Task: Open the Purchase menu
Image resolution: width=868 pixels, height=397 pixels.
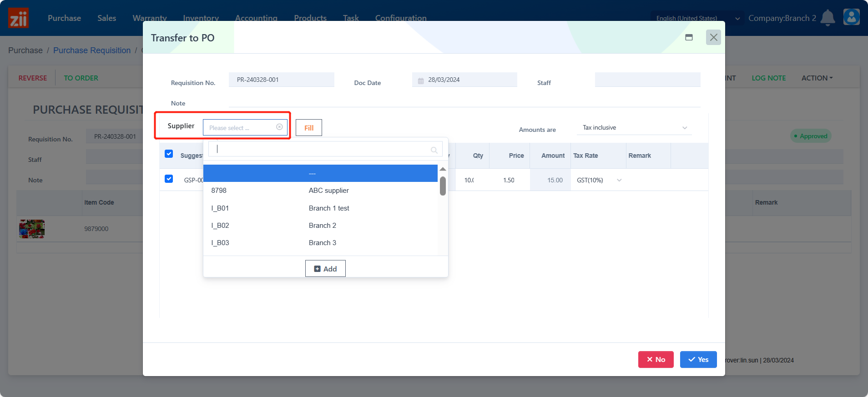Action: 64,18
